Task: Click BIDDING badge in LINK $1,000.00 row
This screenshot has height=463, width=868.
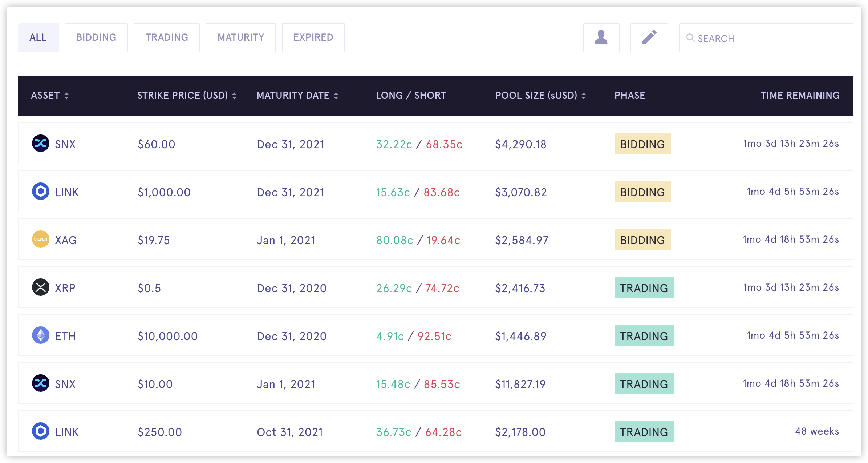Action: click(x=642, y=192)
